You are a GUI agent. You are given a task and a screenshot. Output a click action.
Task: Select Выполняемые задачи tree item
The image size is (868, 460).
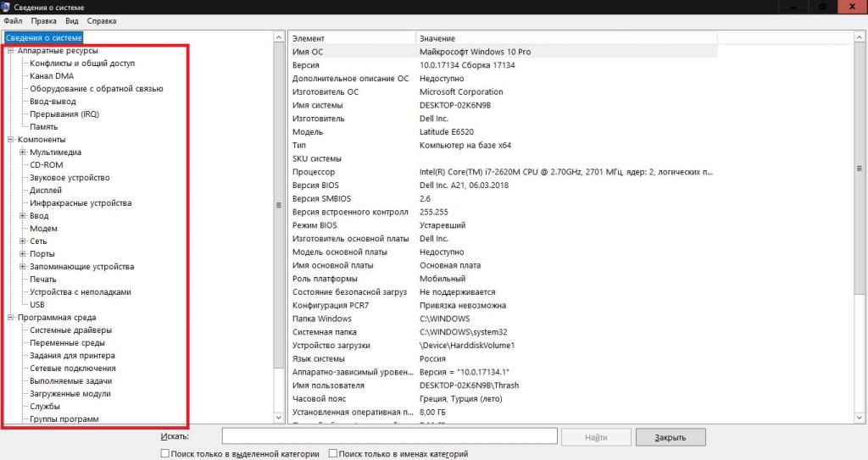pyautogui.click(x=71, y=381)
